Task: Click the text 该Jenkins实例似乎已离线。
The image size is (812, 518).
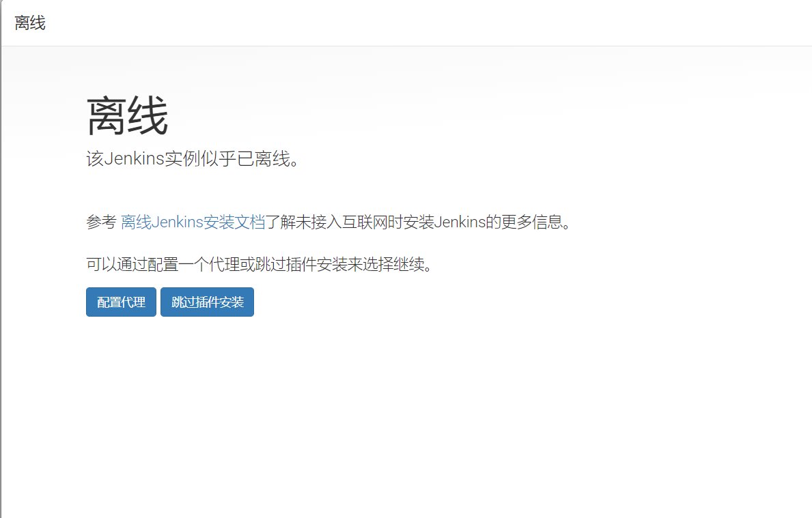Action: 193,159
